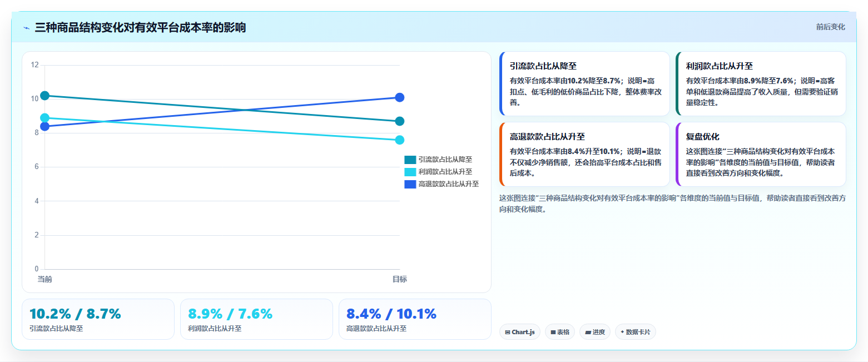Image resolution: width=868 pixels, height=362 pixels.
Task: Click the lightning icon beside the title
Action: 26,28
